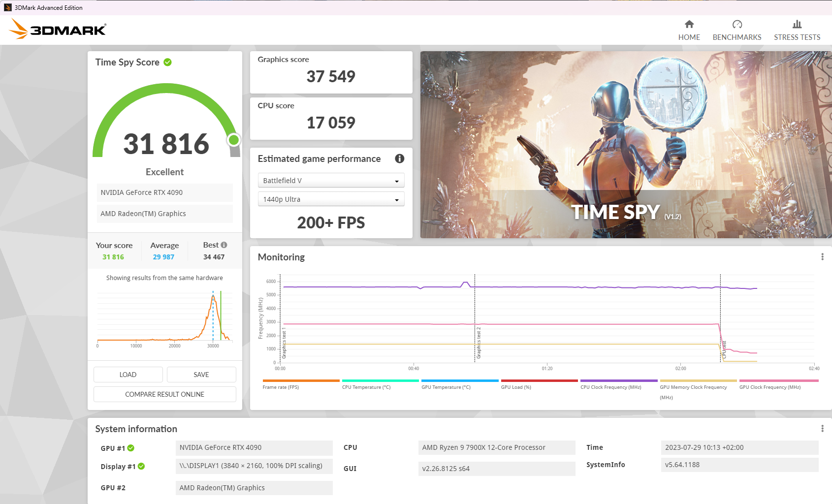Click the green check beside Display #1
This screenshot has height=504, width=832.
click(x=141, y=466)
